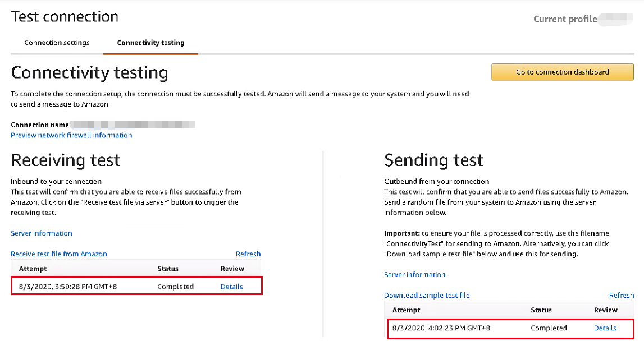Open Server information under Receiving test

42,233
